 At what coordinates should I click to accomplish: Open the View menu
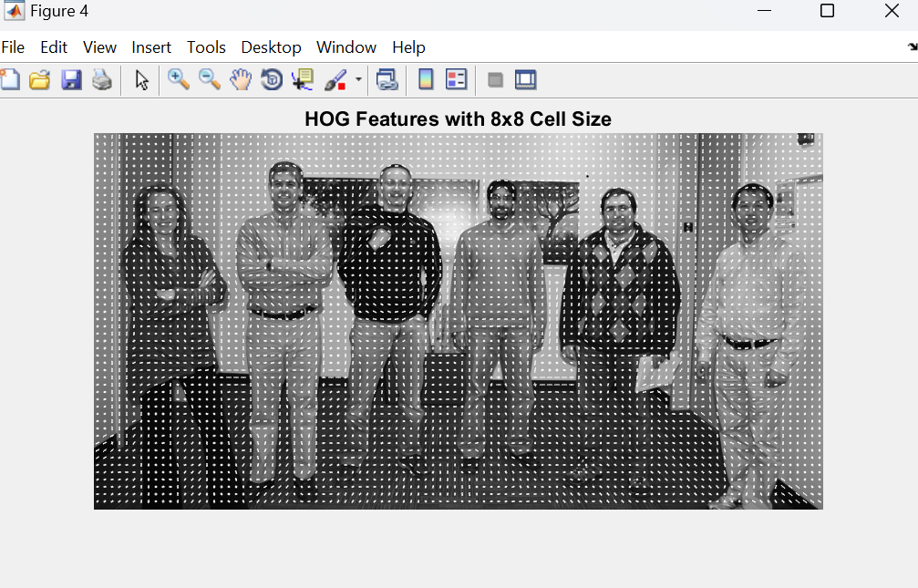(x=99, y=47)
